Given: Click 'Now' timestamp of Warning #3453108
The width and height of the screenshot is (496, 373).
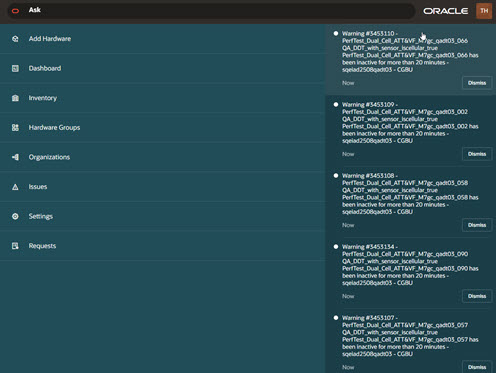Looking at the screenshot, I should 348,225.
